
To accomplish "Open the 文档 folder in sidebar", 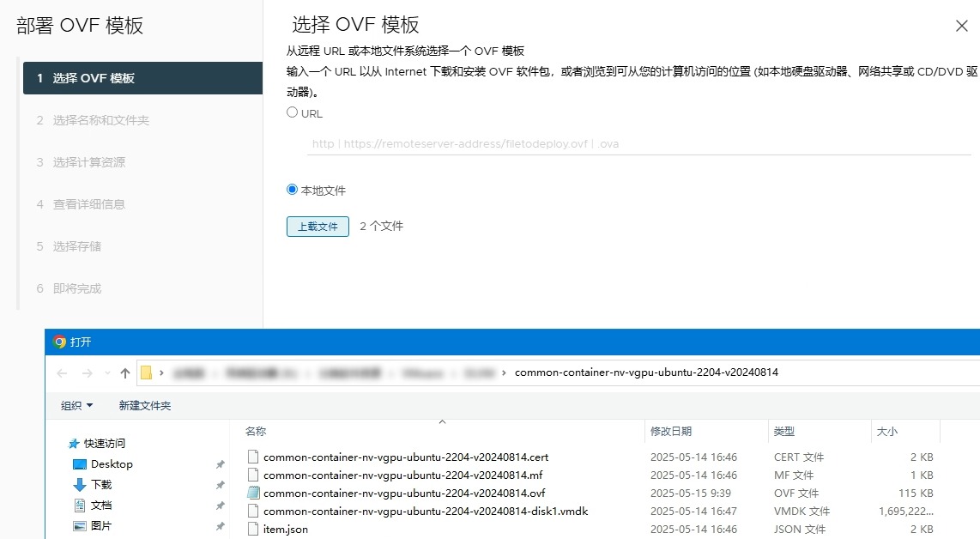I will tap(101, 506).
